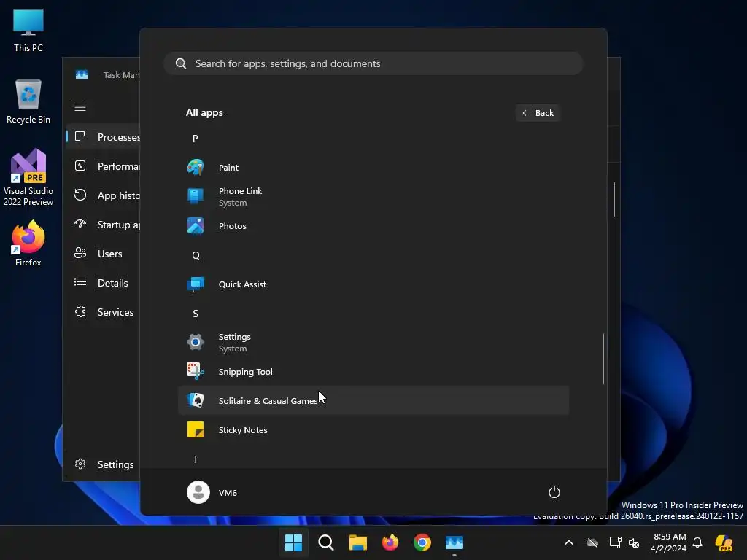Click the muted volume tray icon
The height and width of the screenshot is (560, 747).
634,542
